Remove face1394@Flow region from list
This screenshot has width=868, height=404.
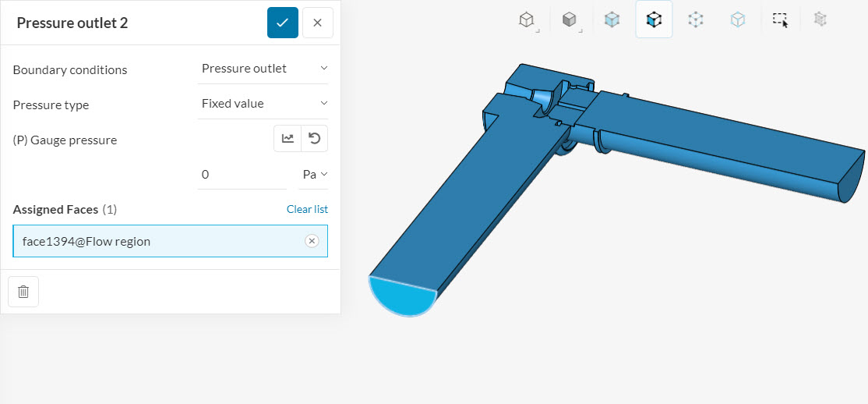312,241
